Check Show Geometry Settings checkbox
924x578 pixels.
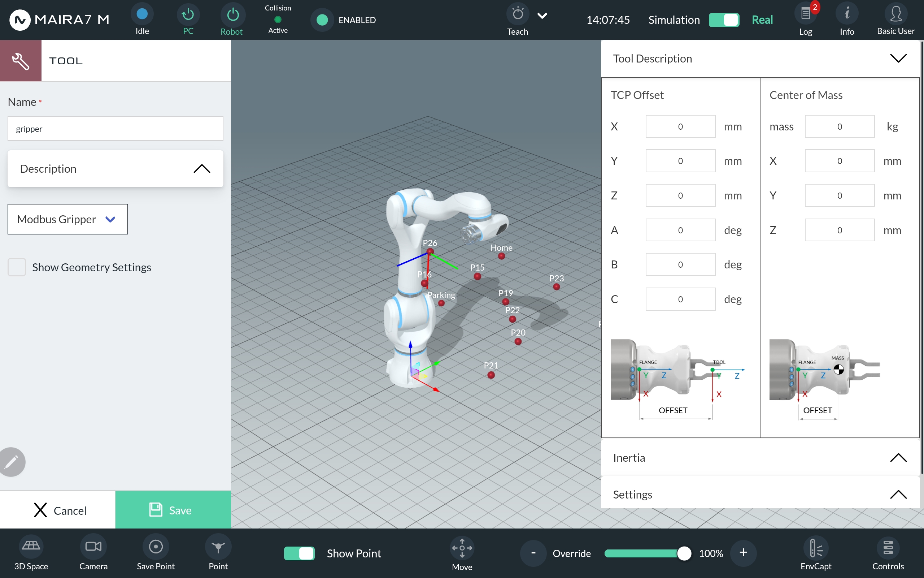[x=17, y=267]
